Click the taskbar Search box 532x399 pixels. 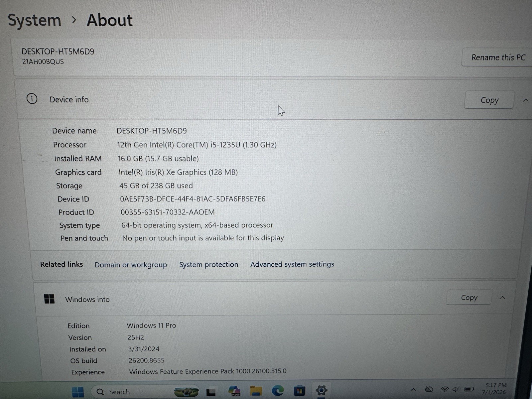coord(145,392)
